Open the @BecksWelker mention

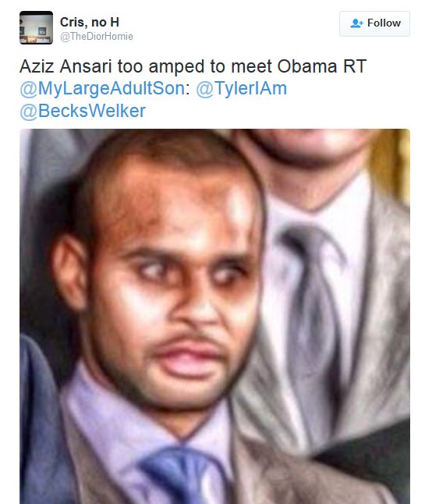click(x=83, y=111)
